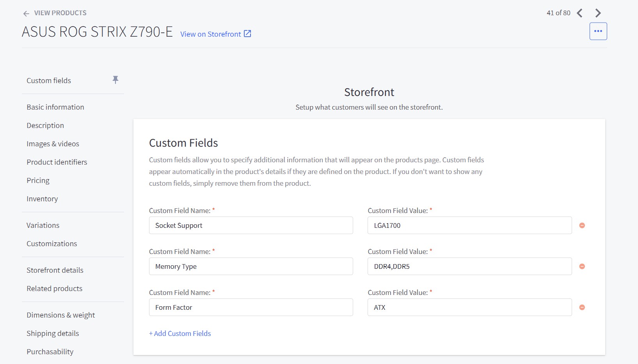
Task: Click + Add Custom Fields link
Action: click(x=180, y=334)
